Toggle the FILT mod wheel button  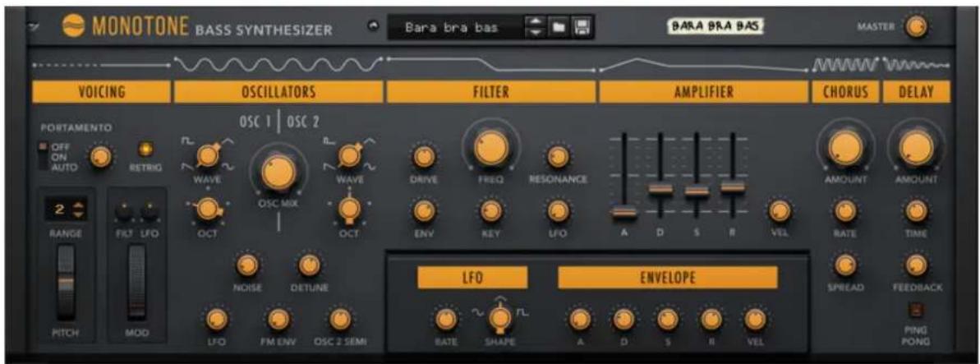click(124, 213)
